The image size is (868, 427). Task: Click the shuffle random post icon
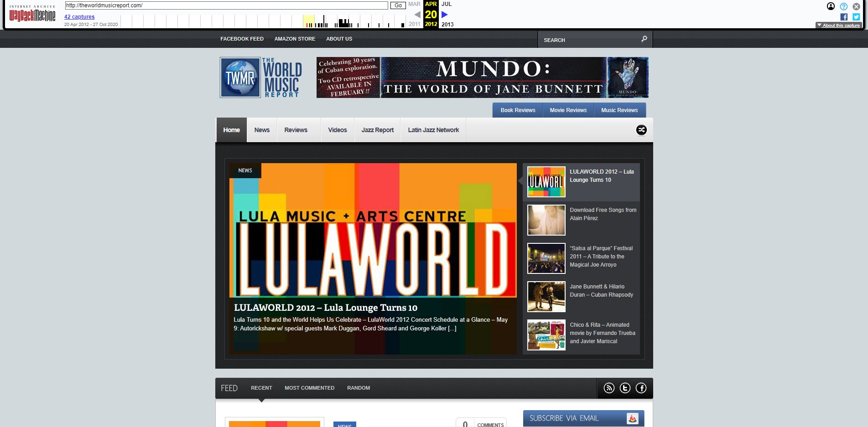point(641,130)
